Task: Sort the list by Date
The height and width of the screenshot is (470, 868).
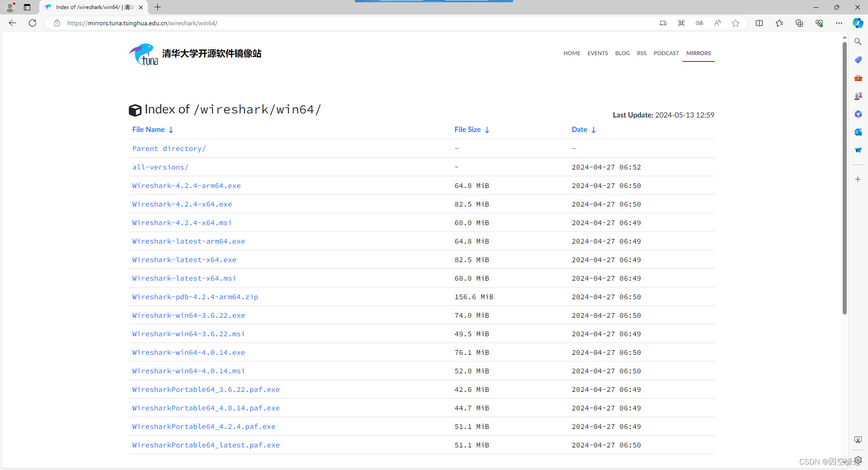Action: [x=584, y=130]
